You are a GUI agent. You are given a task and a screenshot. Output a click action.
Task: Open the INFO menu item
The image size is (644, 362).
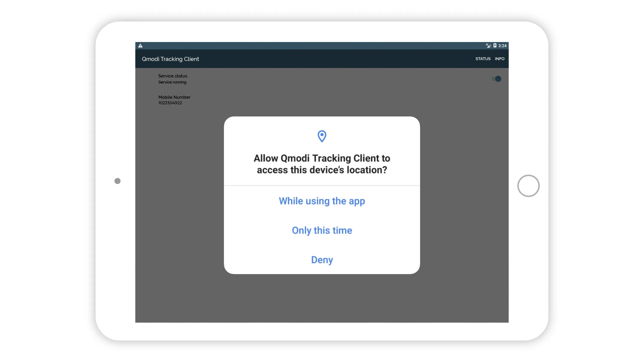pyautogui.click(x=500, y=59)
